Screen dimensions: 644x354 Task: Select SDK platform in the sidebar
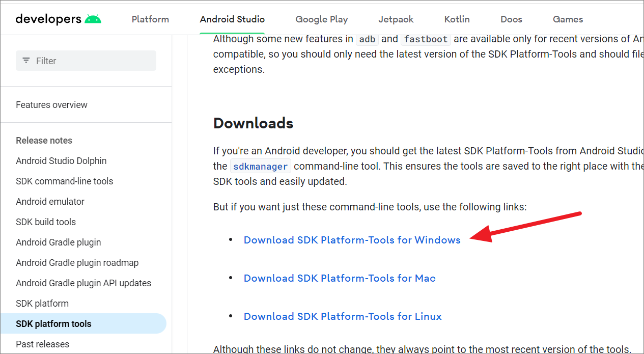(x=42, y=304)
